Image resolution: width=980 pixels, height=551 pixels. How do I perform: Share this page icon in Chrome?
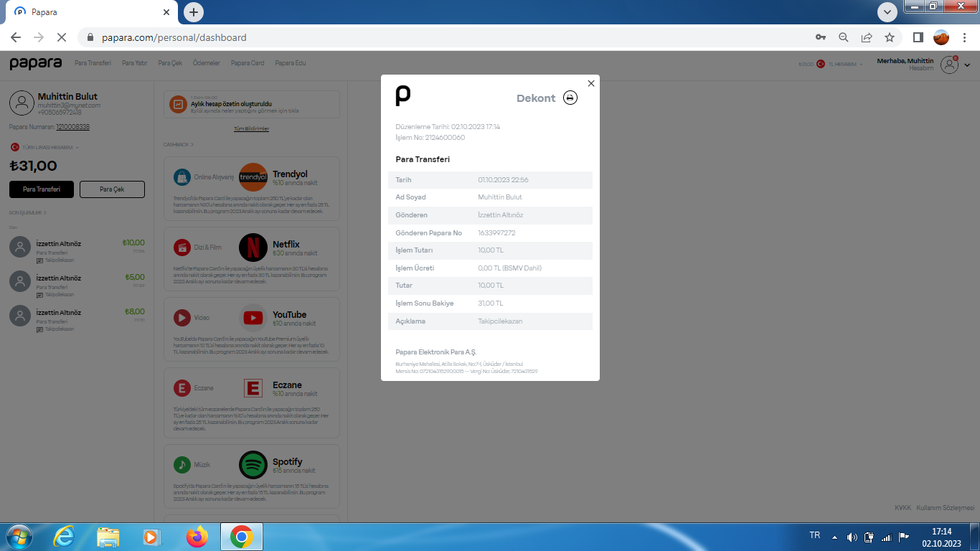(x=867, y=37)
